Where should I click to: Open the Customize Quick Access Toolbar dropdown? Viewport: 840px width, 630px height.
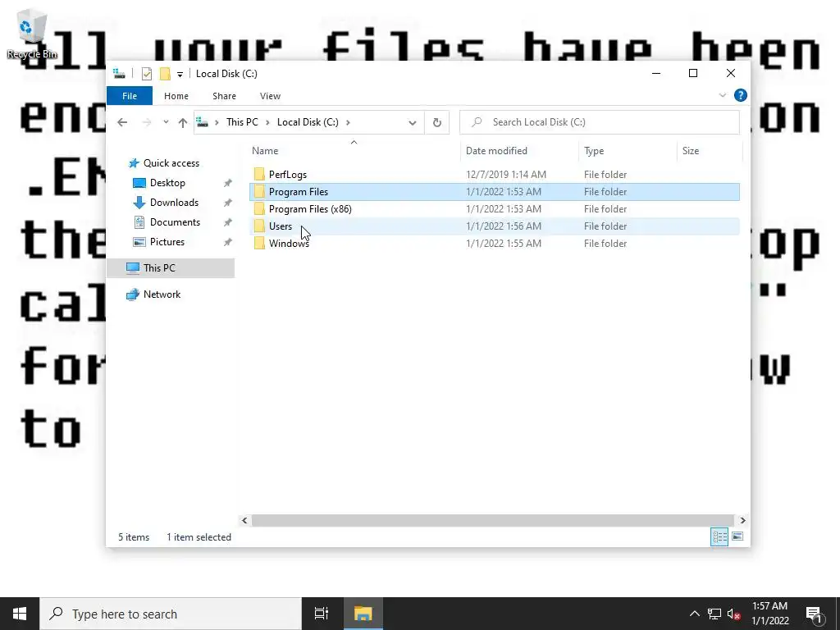pyautogui.click(x=180, y=75)
